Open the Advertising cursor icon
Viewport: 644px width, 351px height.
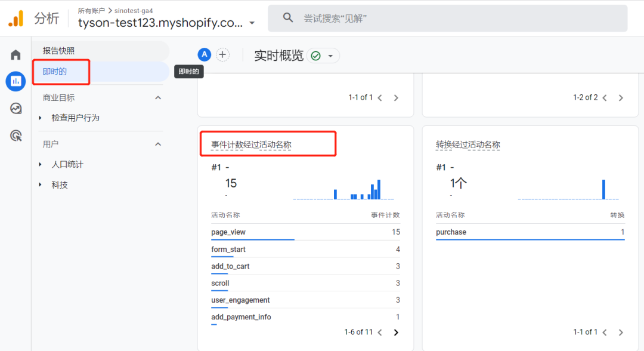pyautogui.click(x=16, y=136)
